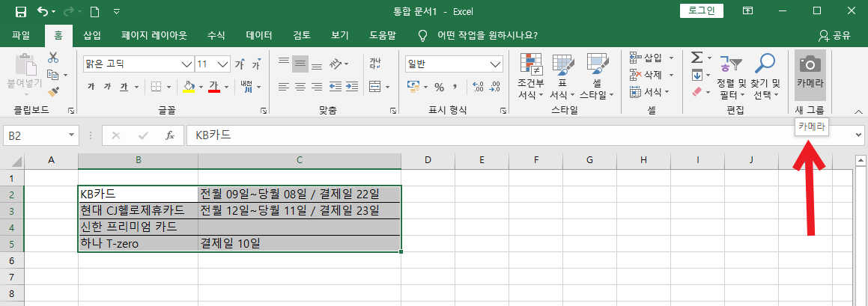Click the Save icon in the title bar

21,11
